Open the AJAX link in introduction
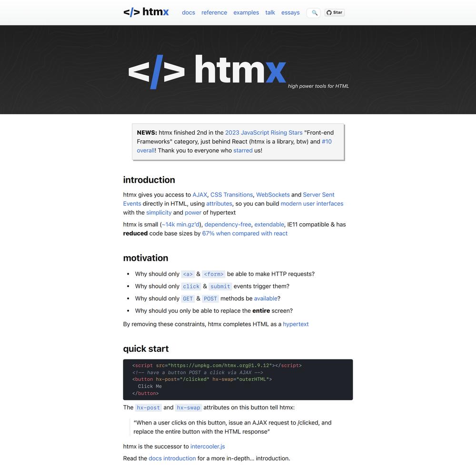Screen dimensions: 476x476 pyautogui.click(x=200, y=195)
